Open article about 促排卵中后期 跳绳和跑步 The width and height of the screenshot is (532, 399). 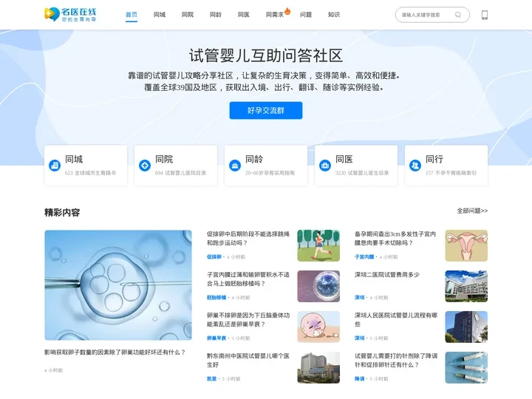[248, 238]
